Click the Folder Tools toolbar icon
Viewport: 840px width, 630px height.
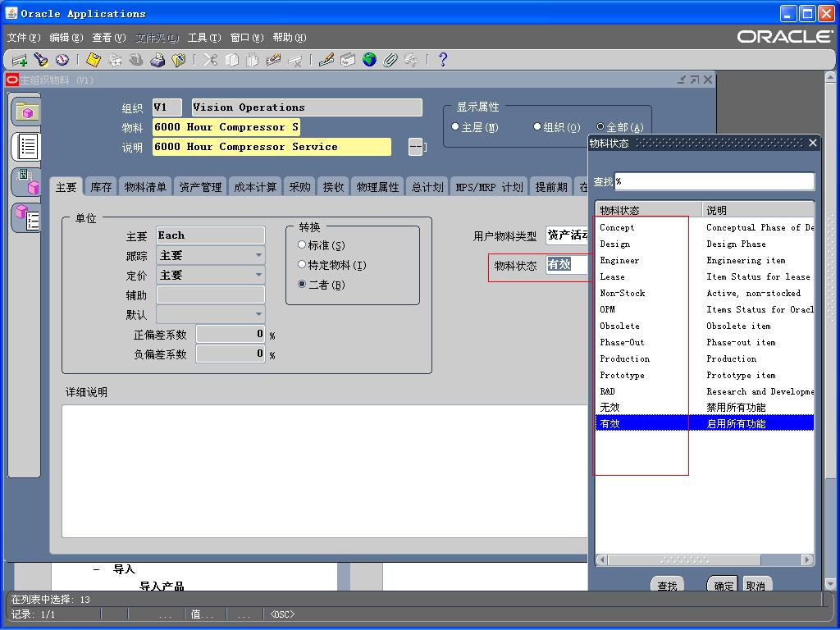(x=412, y=60)
